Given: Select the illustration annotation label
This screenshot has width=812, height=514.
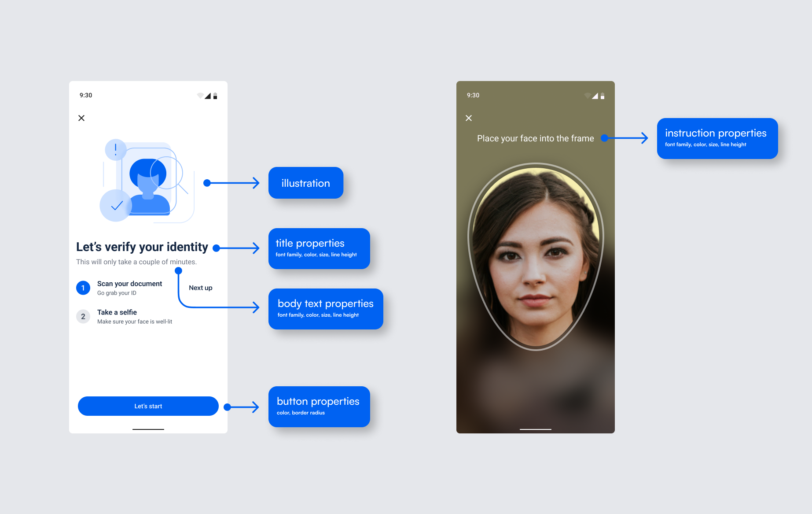Looking at the screenshot, I should (x=306, y=183).
